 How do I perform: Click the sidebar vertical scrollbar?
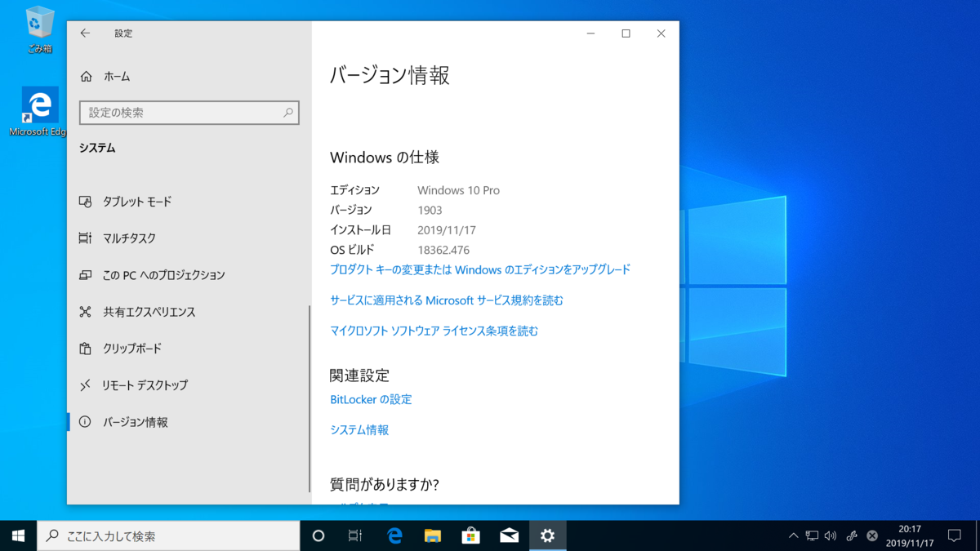pos(310,398)
